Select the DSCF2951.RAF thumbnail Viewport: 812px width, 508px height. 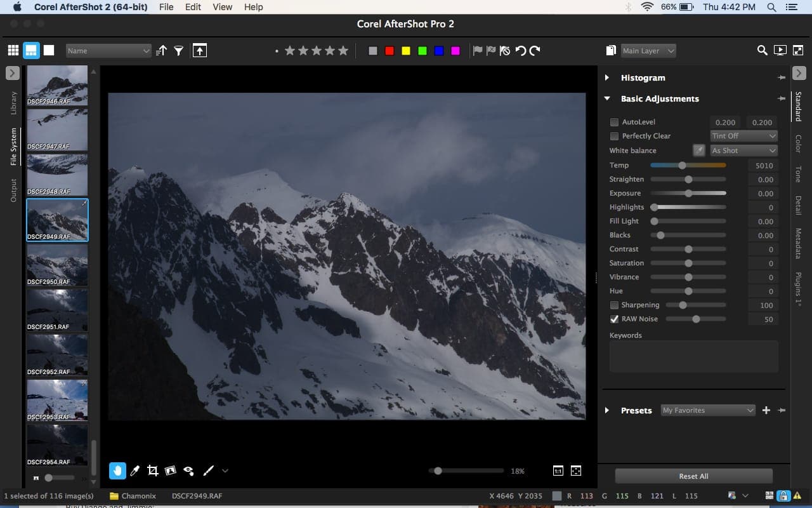(57, 310)
